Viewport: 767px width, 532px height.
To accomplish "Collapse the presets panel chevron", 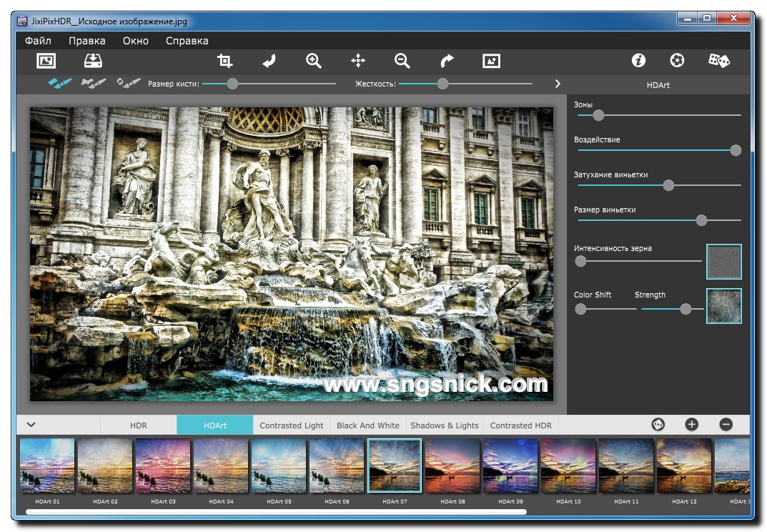I will [x=31, y=424].
